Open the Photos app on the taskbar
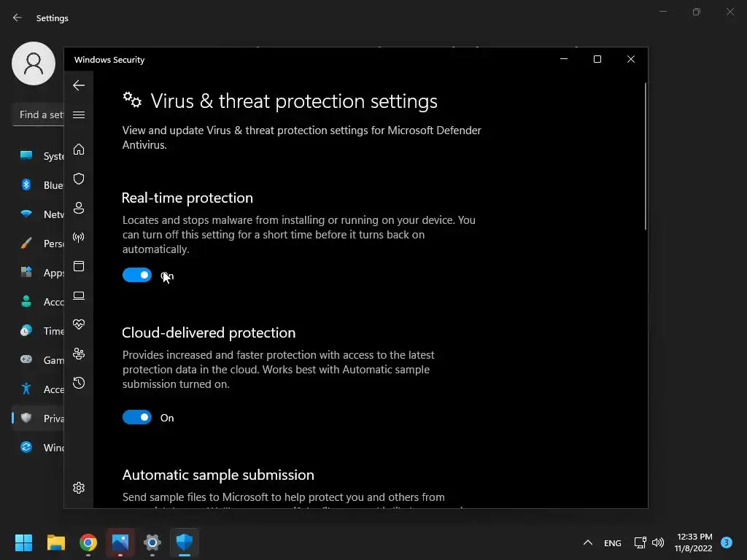This screenshot has height=560, width=747. click(x=120, y=542)
